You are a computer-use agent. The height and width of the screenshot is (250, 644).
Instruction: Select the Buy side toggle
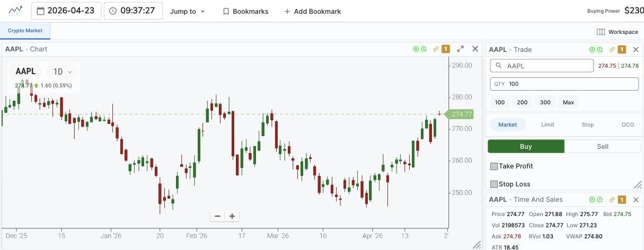[526, 147]
